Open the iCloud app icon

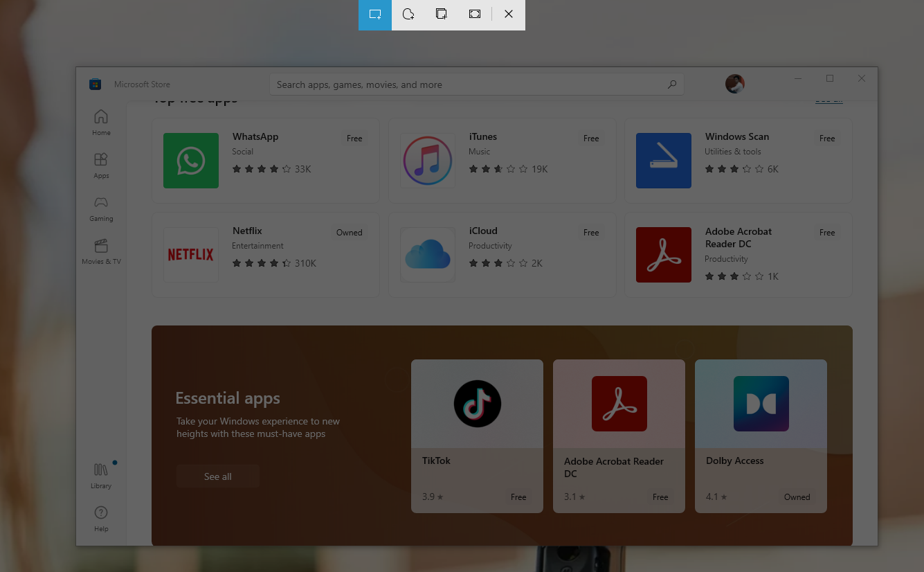tap(428, 255)
